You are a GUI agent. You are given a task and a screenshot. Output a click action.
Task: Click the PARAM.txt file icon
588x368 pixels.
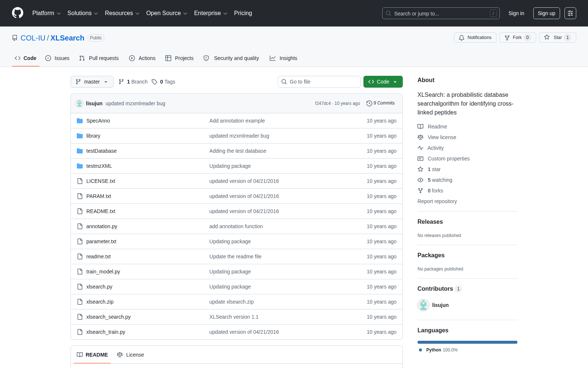[x=80, y=196]
